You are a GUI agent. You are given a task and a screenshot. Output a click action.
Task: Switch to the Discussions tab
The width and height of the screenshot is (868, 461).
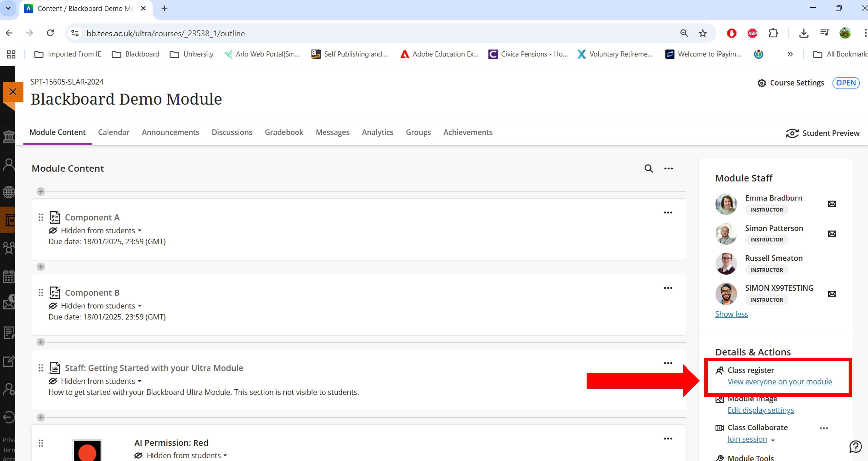(x=232, y=132)
